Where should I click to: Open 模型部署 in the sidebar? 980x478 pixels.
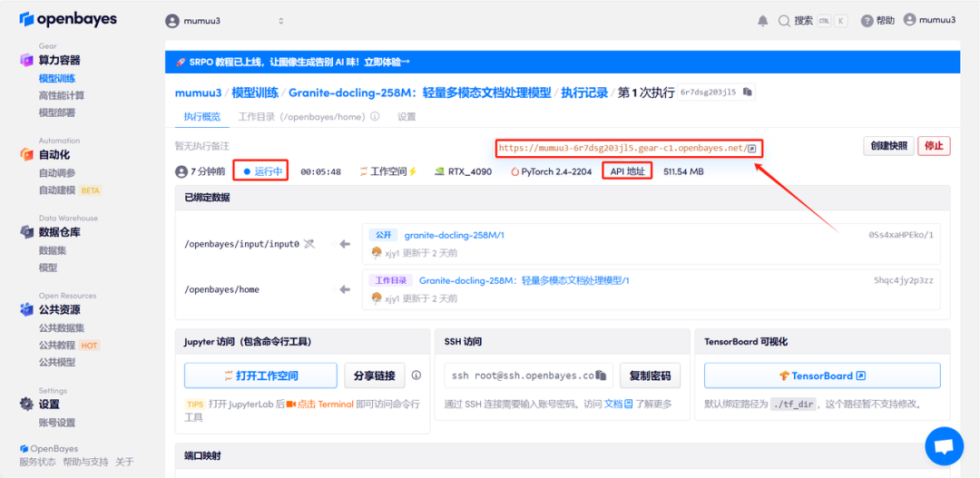click(57, 112)
